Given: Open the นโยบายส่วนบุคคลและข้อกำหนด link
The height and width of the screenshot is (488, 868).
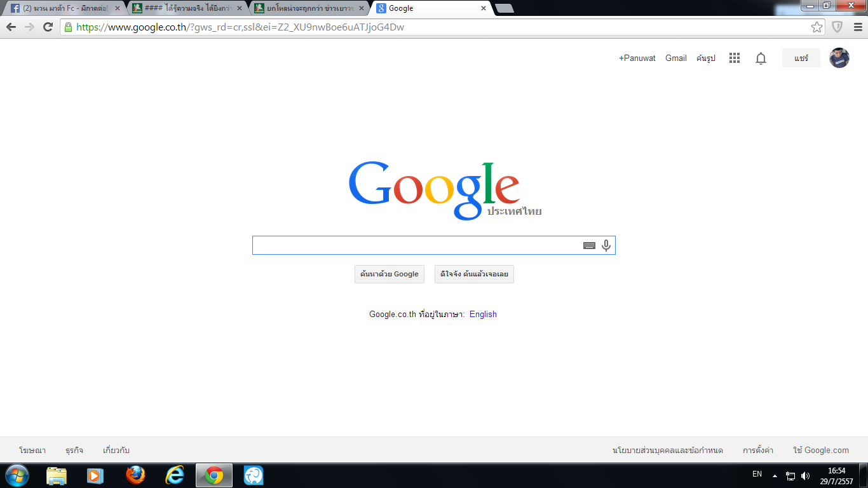Looking at the screenshot, I should click(668, 451).
